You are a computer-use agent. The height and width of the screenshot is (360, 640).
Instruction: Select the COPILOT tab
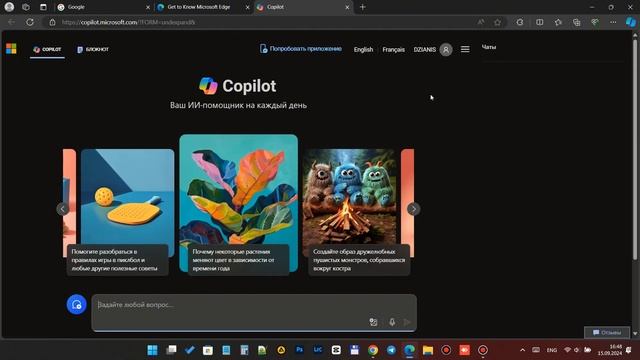pyautogui.click(x=47, y=49)
